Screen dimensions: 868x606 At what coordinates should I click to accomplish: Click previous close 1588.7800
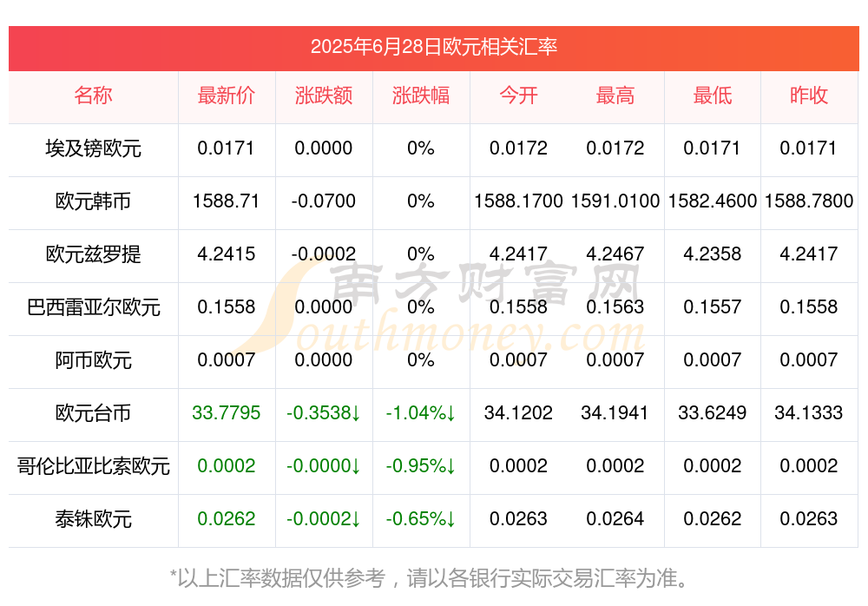click(809, 201)
